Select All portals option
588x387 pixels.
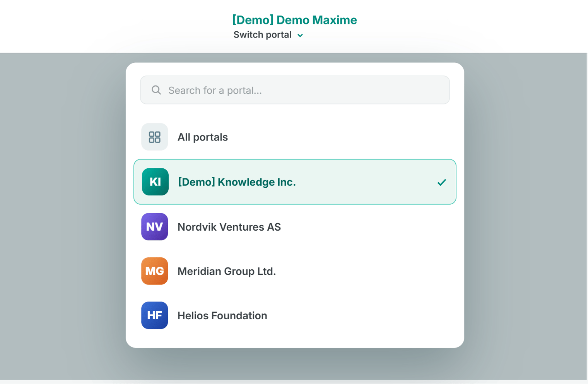tap(295, 137)
